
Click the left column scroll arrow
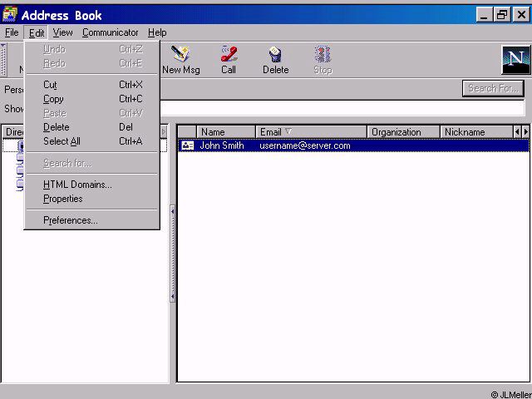[x=517, y=131]
